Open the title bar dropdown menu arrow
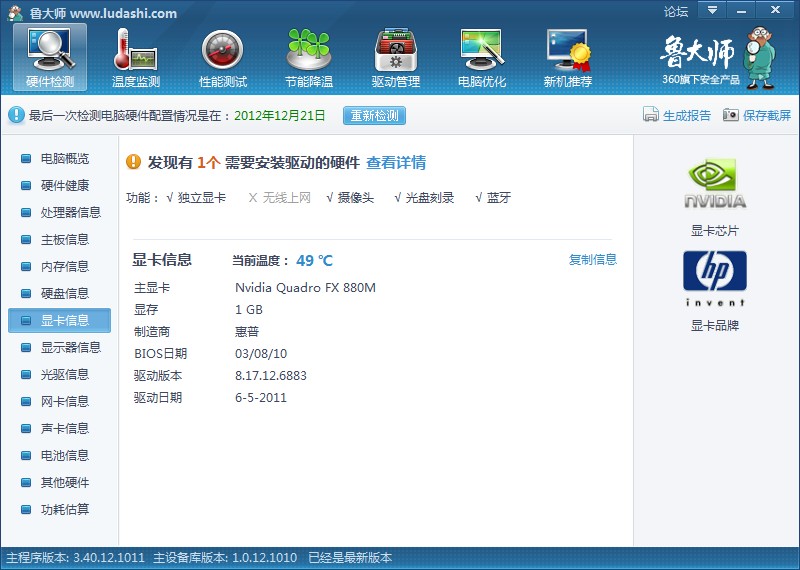800x570 pixels. (x=712, y=10)
